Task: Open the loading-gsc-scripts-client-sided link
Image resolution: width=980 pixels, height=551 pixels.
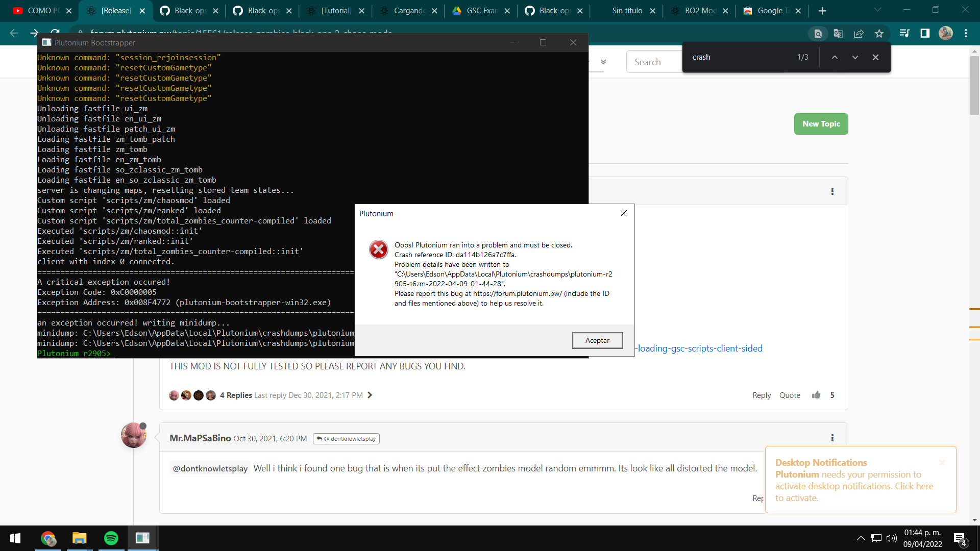Action: pyautogui.click(x=699, y=348)
